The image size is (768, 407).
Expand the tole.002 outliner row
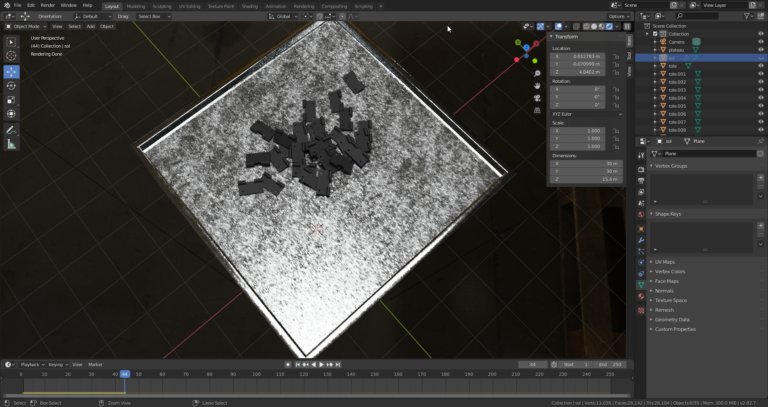point(656,82)
